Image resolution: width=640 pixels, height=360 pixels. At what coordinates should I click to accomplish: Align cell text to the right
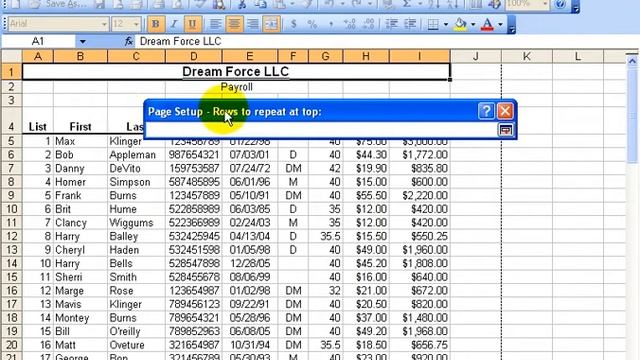(x=253, y=24)
